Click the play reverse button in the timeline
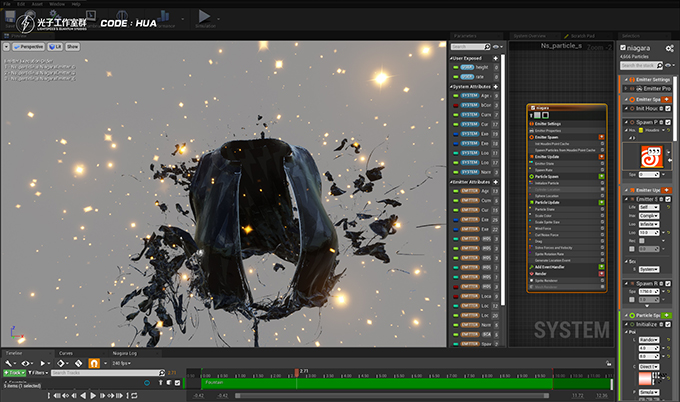The image size is (680, 402). click(x=83, y=395)
